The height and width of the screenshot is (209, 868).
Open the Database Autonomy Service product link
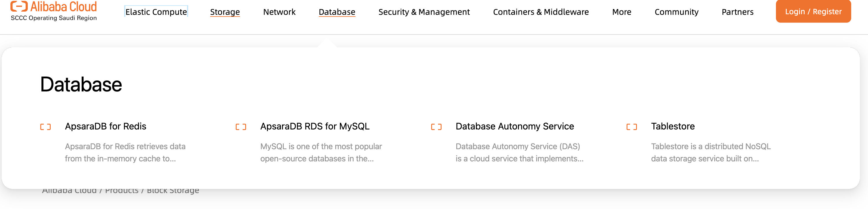point(514,126)
